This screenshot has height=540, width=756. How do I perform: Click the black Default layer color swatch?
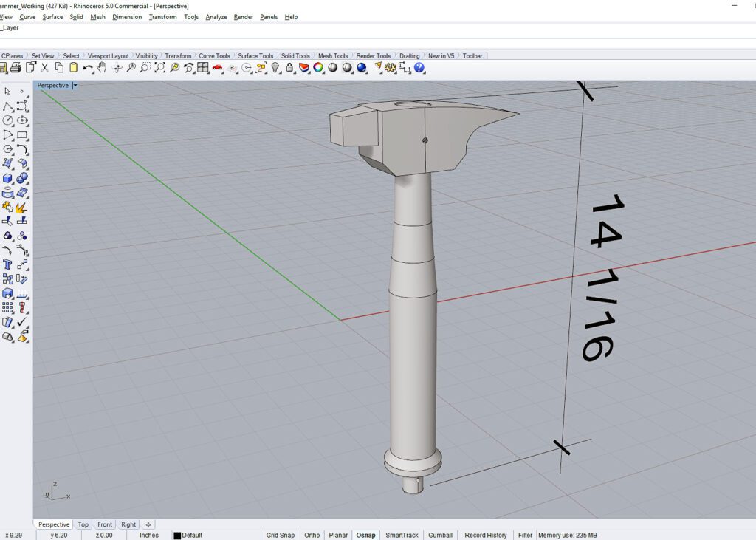[x=177, y=535]
